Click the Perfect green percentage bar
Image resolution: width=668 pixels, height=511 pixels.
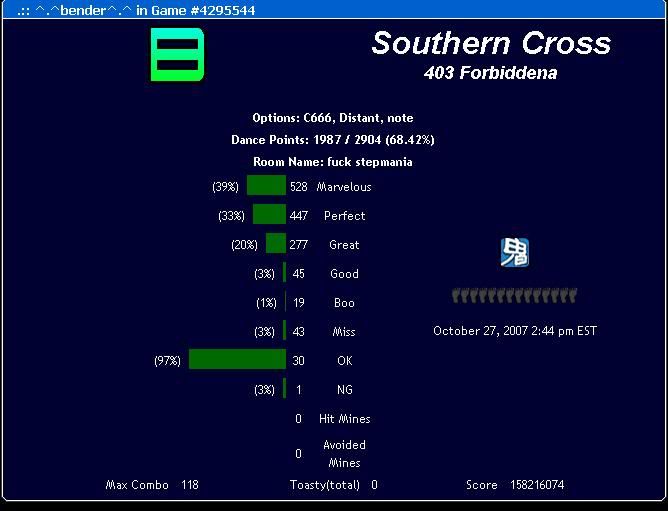[x=269, y=215]
